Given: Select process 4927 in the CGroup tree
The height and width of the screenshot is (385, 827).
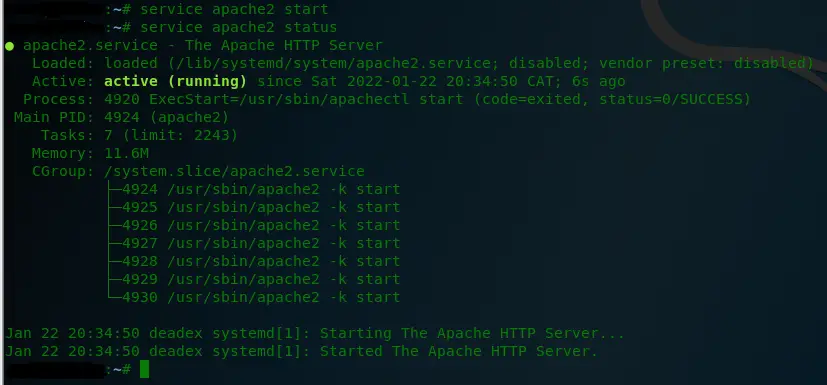Looking at the screenshot, I should (261, 243).
